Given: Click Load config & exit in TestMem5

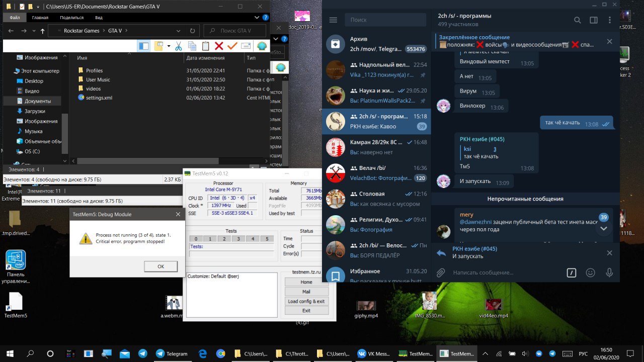Looking at the screenshot, I should [306, 301].
